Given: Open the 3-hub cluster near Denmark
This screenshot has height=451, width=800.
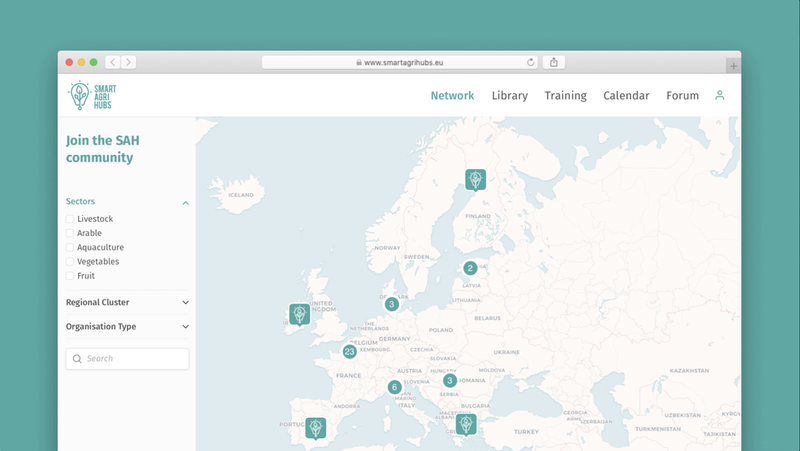Looking at the screenshot, I should click(392, 304).
